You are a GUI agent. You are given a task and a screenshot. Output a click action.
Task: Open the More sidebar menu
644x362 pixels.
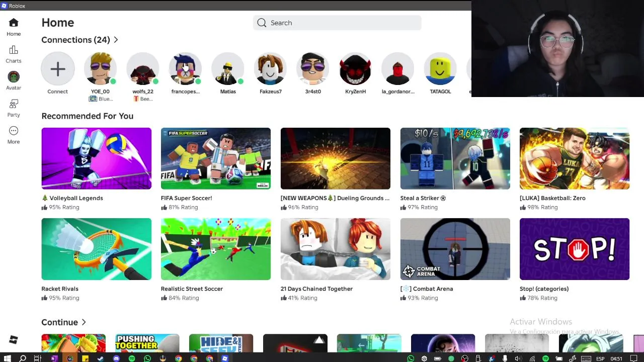pos(14,131)
